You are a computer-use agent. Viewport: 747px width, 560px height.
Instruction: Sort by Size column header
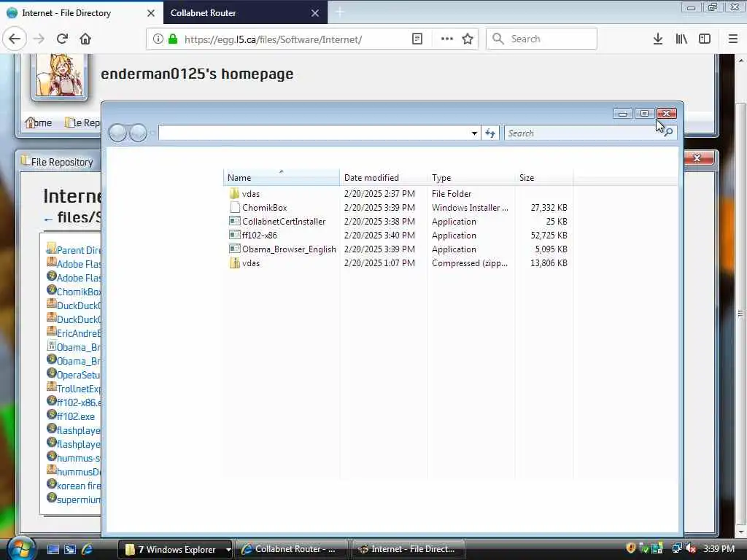coord(544,178)
